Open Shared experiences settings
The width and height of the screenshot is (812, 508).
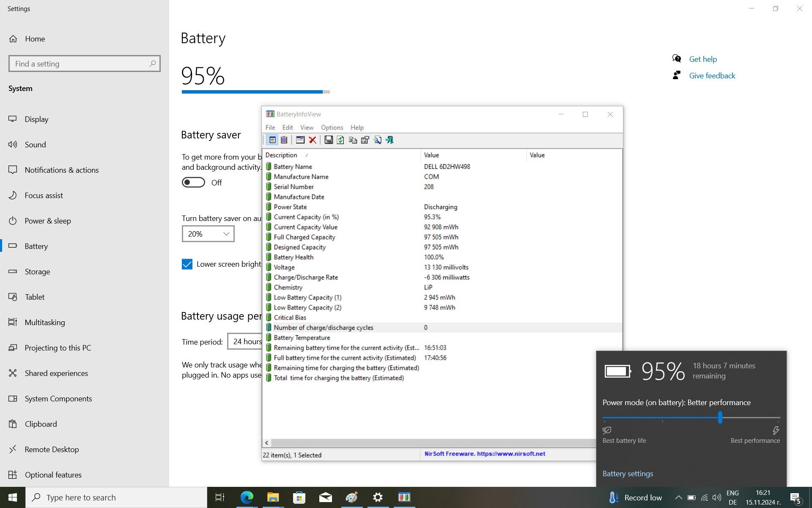pos(85,373)
